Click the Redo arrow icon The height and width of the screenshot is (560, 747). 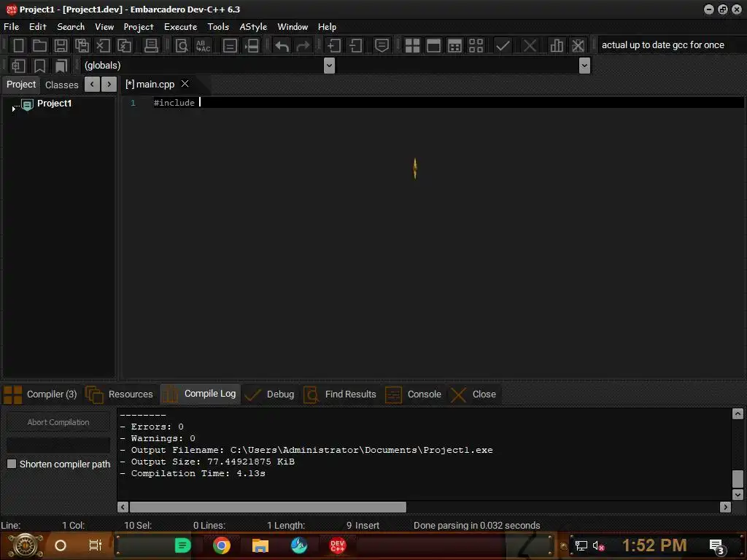tap(303, 46)
